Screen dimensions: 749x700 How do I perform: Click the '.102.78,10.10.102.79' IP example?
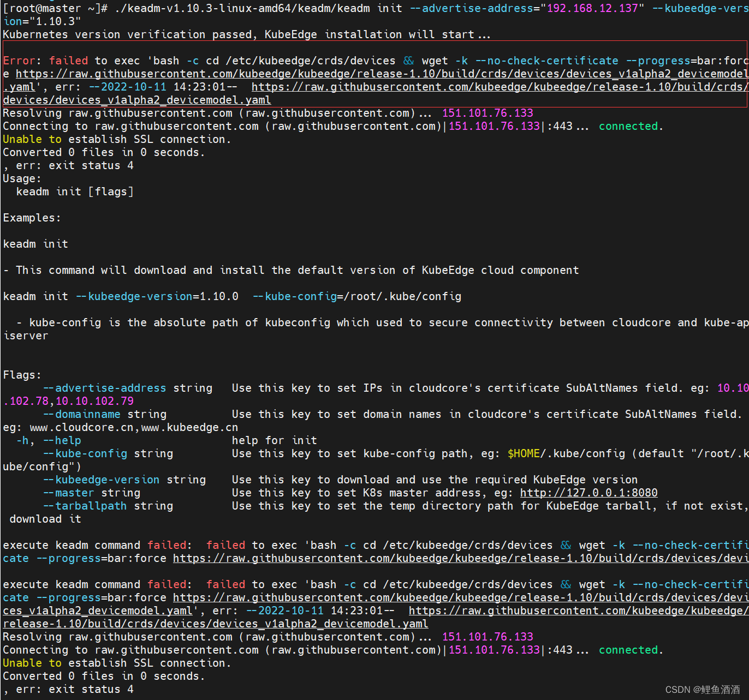click(x=69, y=401)
